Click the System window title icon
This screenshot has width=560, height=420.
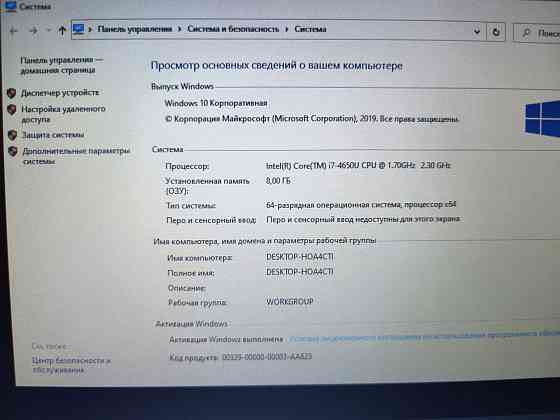[11, 6]
